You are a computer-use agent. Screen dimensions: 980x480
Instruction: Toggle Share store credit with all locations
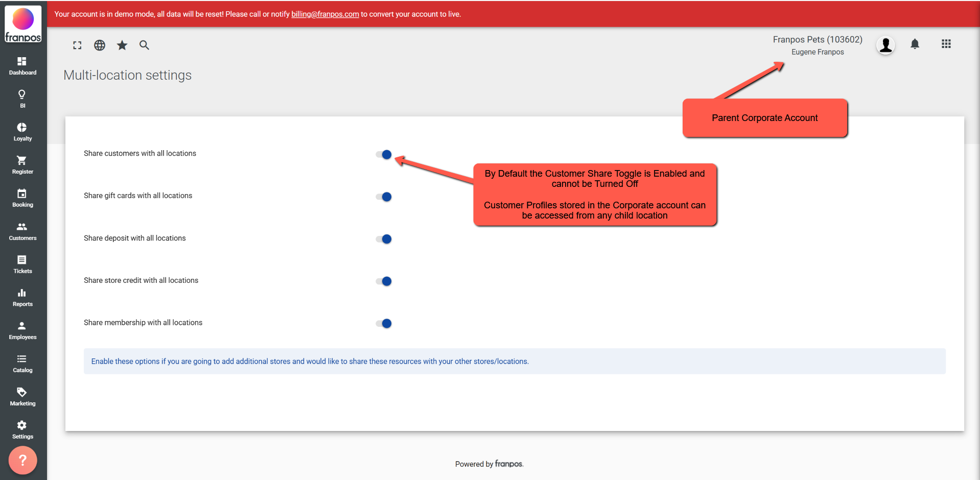384,281
